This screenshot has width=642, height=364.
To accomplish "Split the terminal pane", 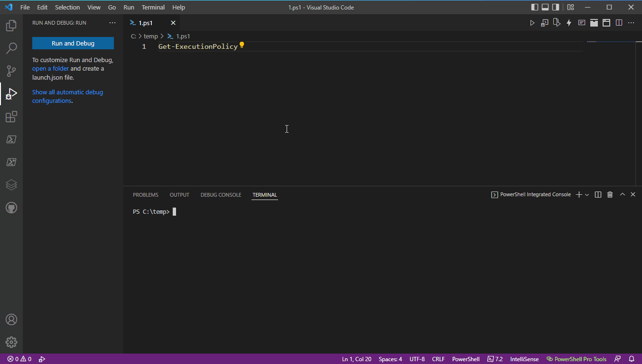I will coord(598,194).
